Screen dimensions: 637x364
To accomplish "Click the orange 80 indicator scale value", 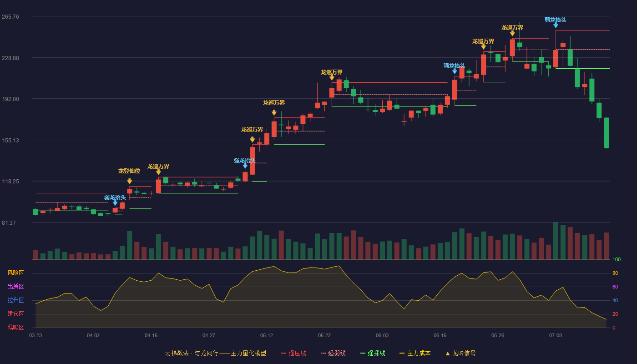I will [x=615, y=273].
